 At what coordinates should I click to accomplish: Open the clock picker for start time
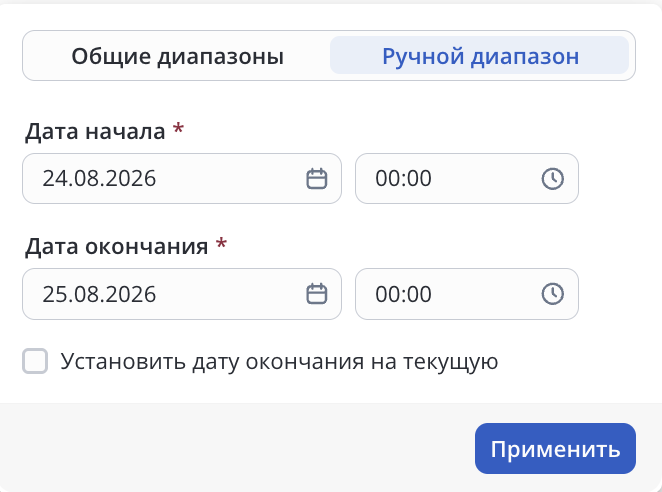[x=553, y=179]
